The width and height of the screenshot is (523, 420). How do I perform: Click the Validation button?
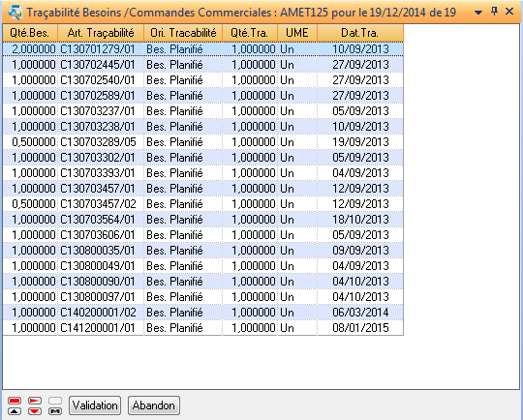pos(95,405)
